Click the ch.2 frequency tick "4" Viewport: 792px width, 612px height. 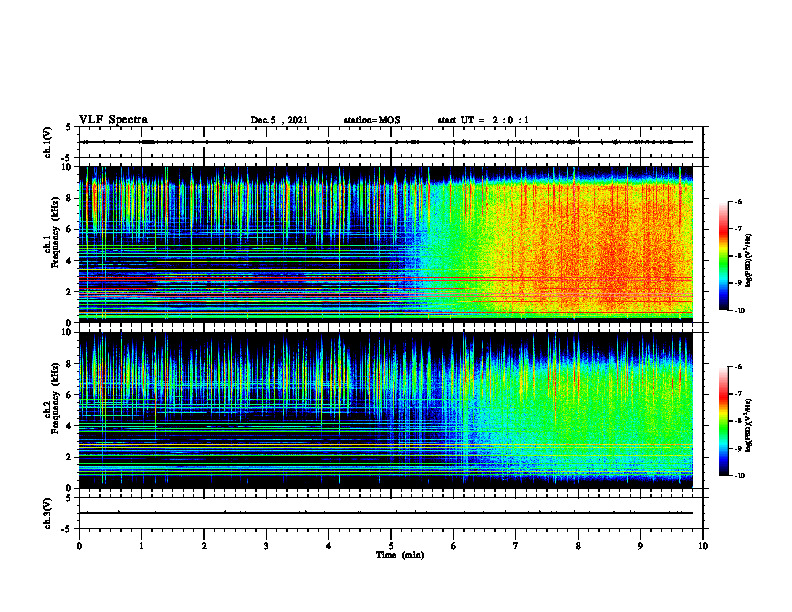pos(70,426)
